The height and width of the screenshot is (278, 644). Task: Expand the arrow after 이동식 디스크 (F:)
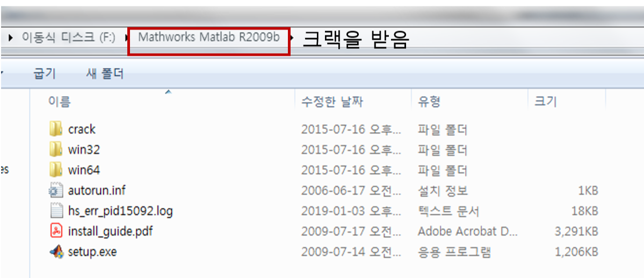pyautogui.click(x=127, y=38)
